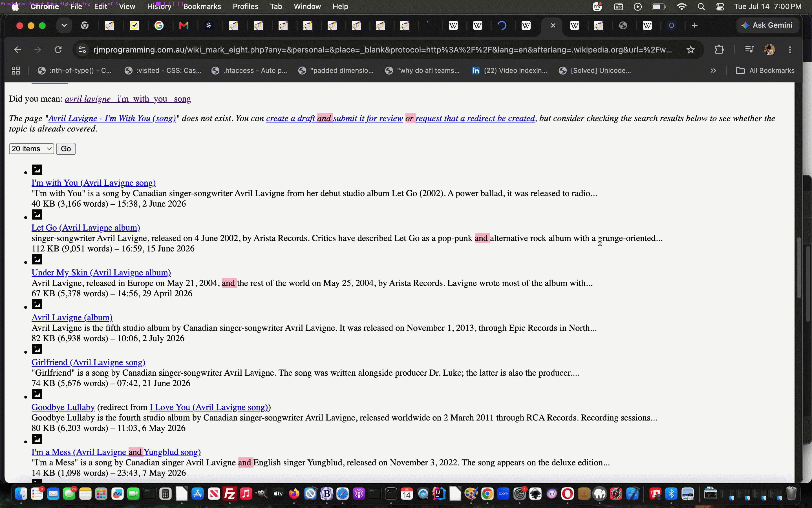Image resolution: width=812 pixels, height=508 pixels.
Task: Open Avril Lavigne (album) link
Action: click(72, 317)
